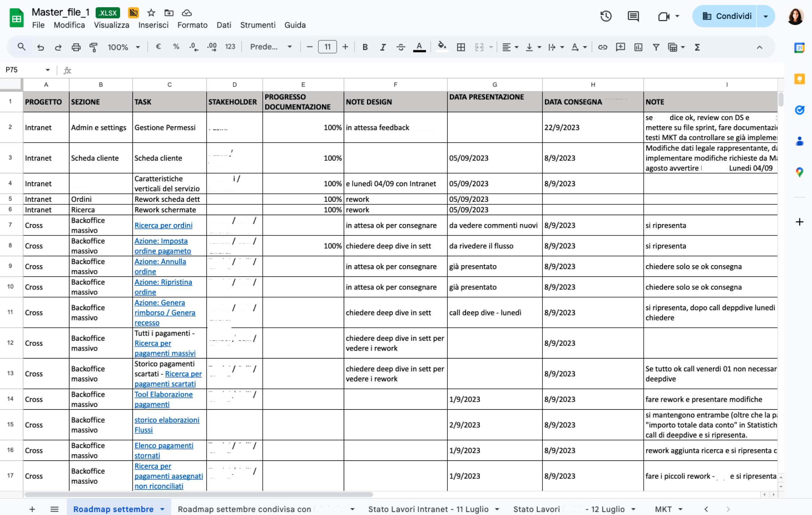
Task: Open the Ricerca per ordini link
Action: tap(163, 225)
